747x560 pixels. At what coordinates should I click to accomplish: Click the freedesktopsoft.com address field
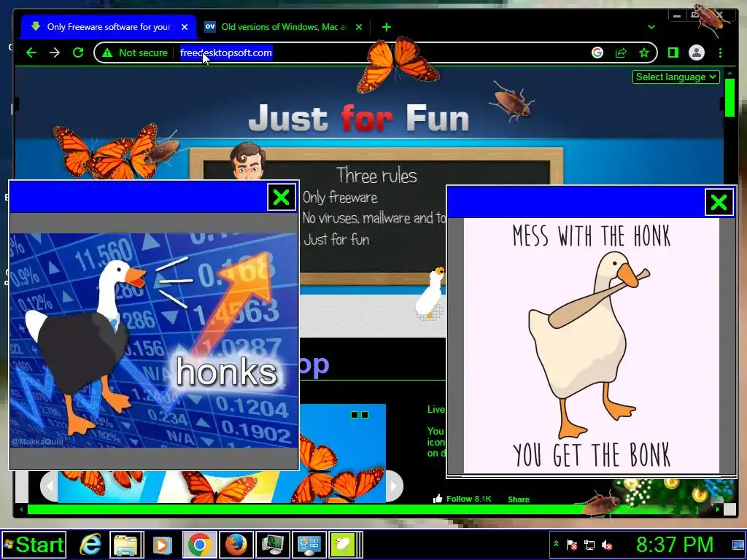[x=226, y=52]
